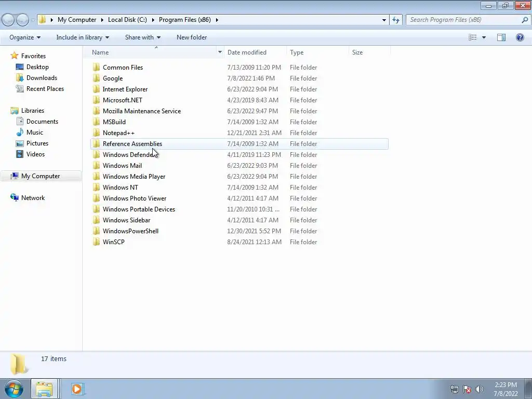Click the Common Files folder icon
532x399 pixels.
coord(96,67)
